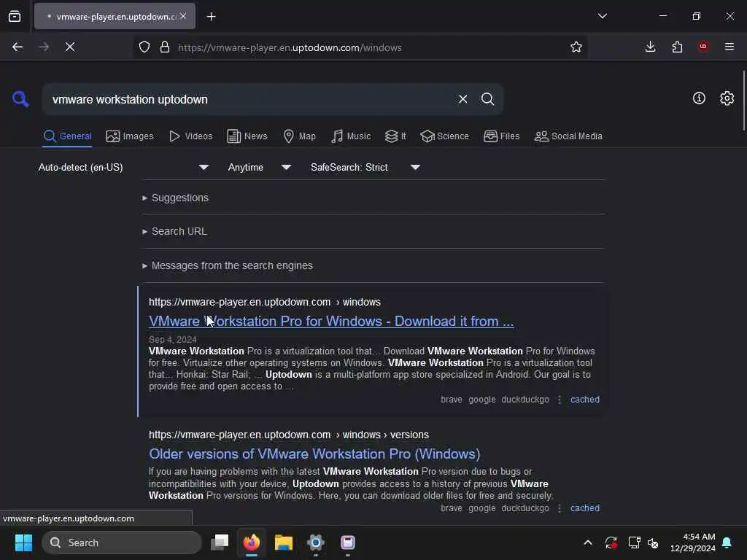Viewport: 747px width, 560px height.
Task: Open the Firefox View icon
Action: pyautogui.click(x=15, y=17)
